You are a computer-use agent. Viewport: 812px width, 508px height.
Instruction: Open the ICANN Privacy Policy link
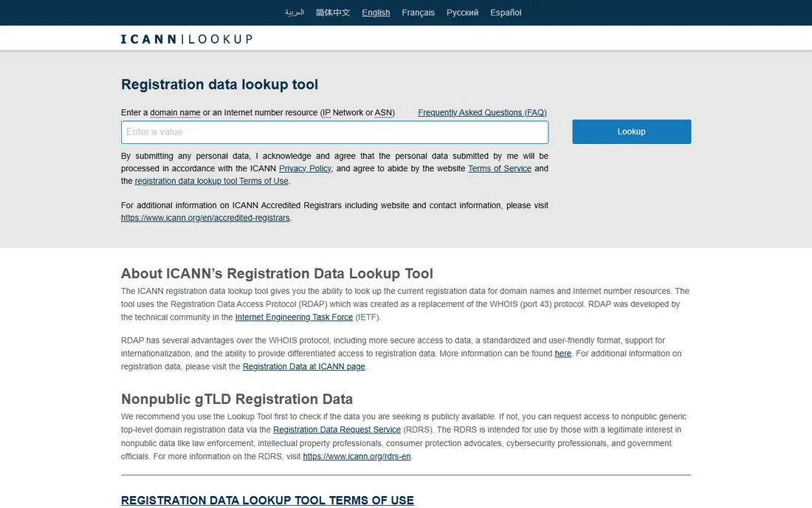tap(305, 168)
